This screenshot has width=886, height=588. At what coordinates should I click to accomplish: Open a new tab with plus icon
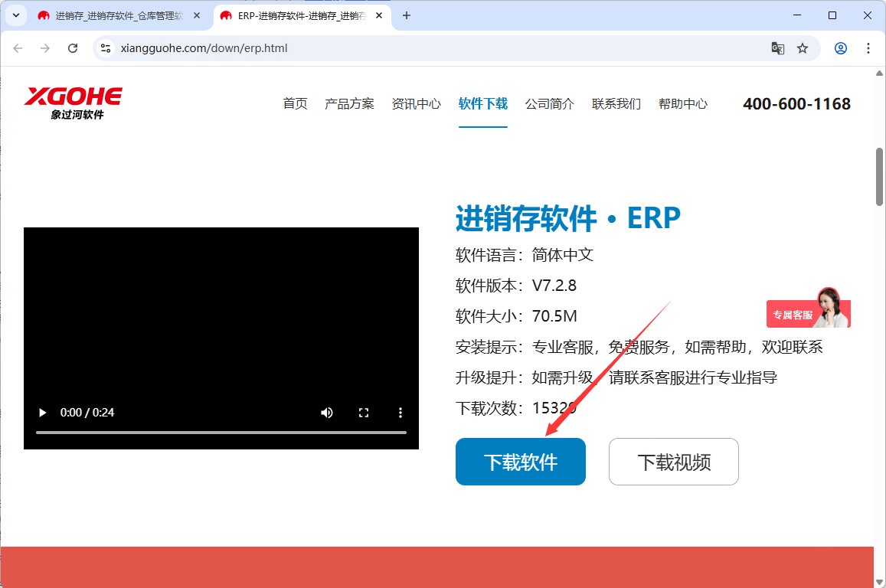(x=407, y=16)
